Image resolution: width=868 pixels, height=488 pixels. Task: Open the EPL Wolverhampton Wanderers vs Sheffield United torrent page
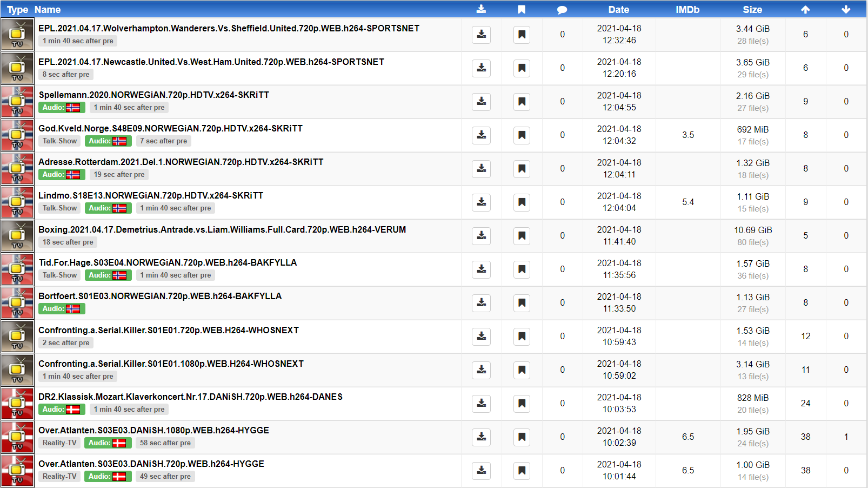[229, 28]
